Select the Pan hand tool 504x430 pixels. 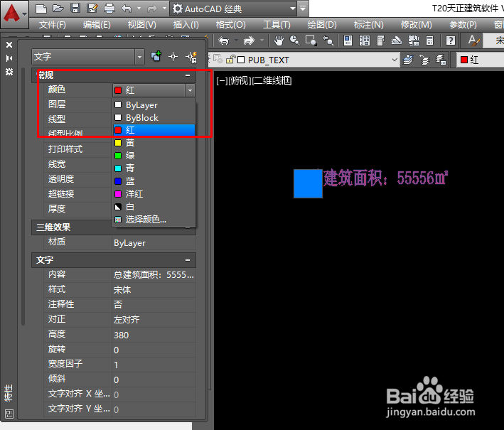279,41
